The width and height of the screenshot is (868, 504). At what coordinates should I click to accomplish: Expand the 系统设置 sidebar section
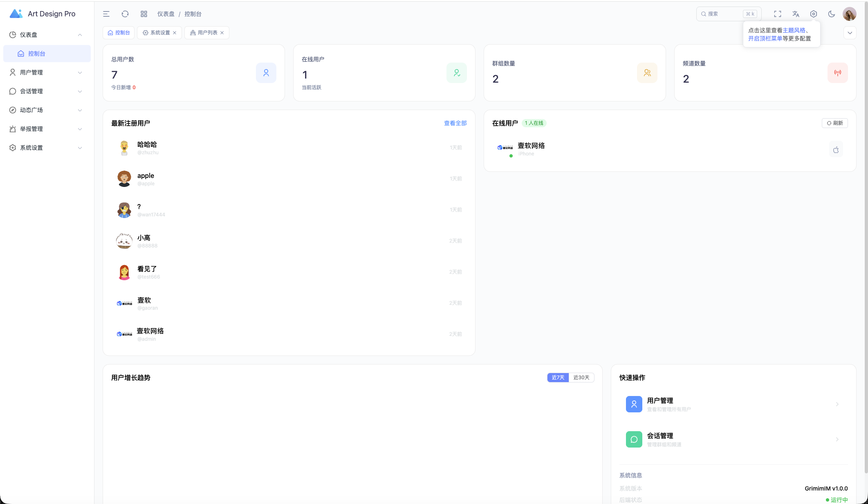pos(31,147)
